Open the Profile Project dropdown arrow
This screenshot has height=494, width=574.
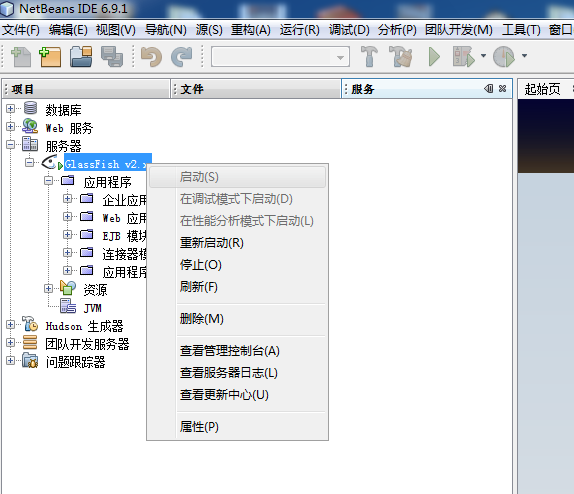524,56
